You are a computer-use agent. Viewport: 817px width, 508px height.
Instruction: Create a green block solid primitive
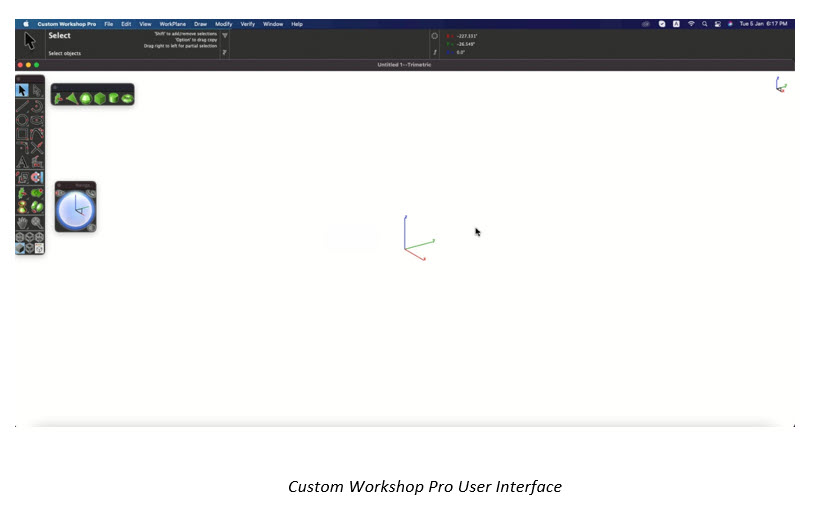point(100,98)
